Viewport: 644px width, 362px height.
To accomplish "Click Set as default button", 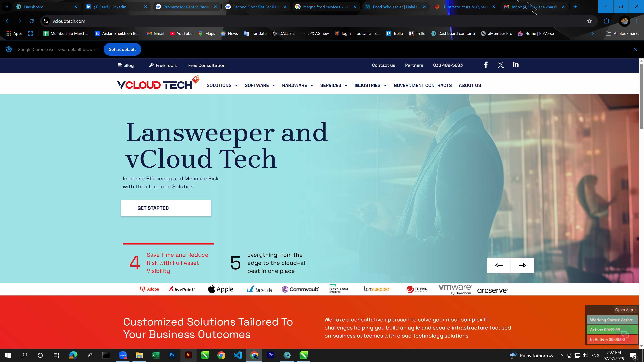I will tap(122, 49).
